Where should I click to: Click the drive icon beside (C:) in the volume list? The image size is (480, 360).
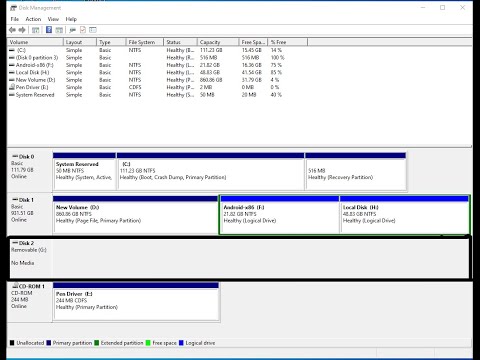[x=12, y=50]
